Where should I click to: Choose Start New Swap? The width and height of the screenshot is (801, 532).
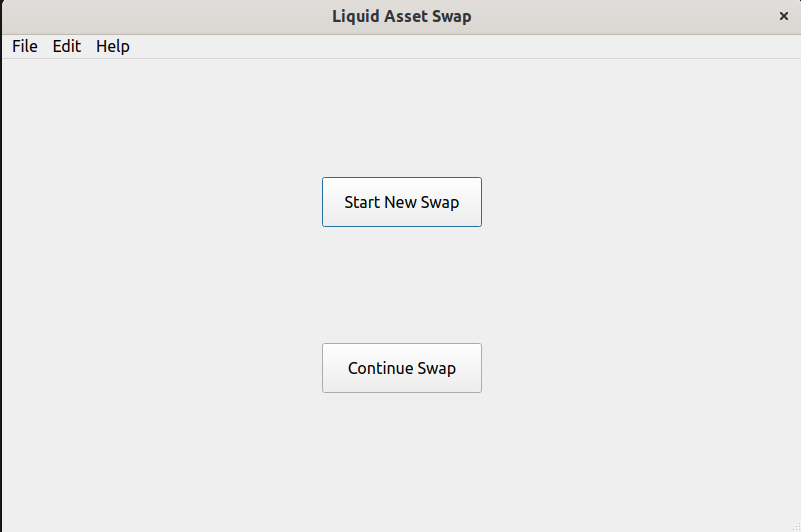pos(402,202)
